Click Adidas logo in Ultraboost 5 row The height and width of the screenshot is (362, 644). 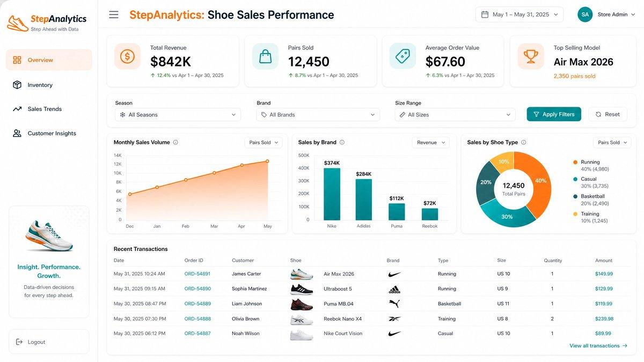(394, 289)
